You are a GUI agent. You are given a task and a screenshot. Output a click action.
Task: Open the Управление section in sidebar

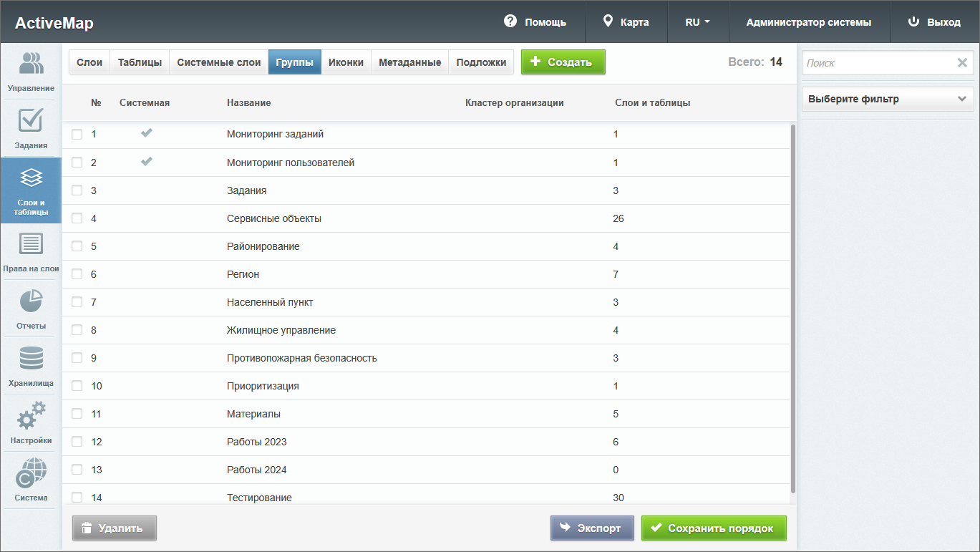pos(31,72)
